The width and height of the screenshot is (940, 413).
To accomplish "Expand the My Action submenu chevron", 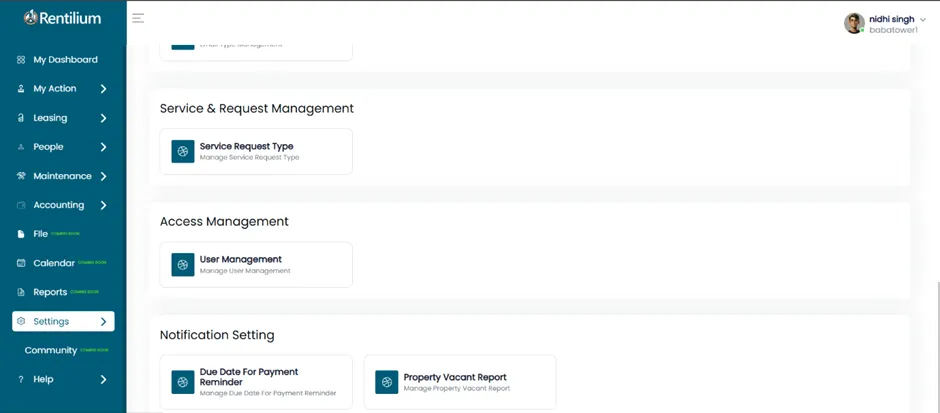I will coord(103,89).
